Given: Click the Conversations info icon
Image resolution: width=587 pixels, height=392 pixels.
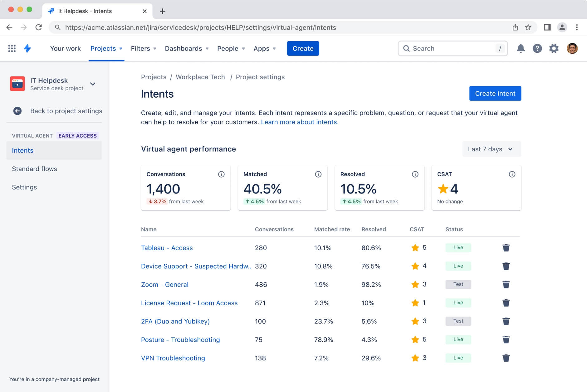Looking at the screenshot, I should coord(221,174).
